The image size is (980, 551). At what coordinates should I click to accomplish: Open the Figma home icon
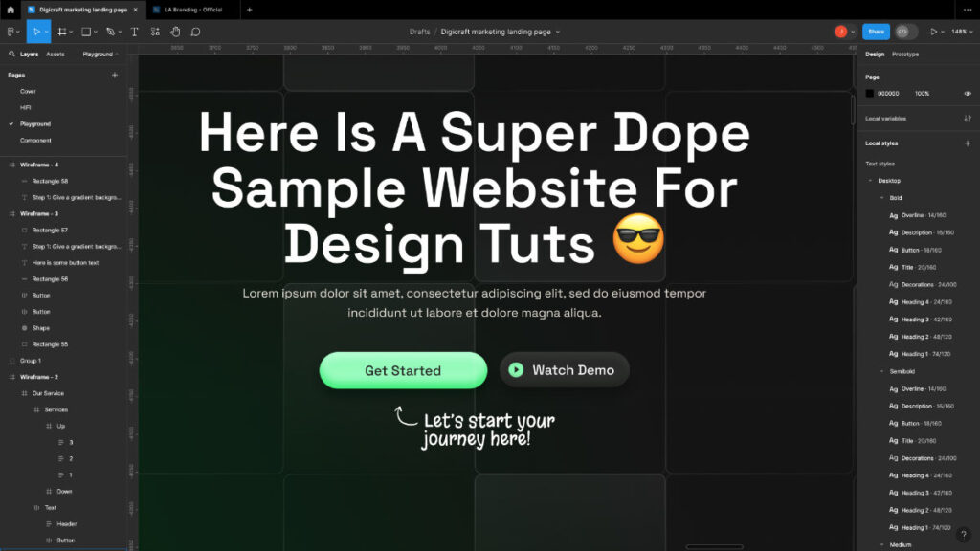point(11,10)
